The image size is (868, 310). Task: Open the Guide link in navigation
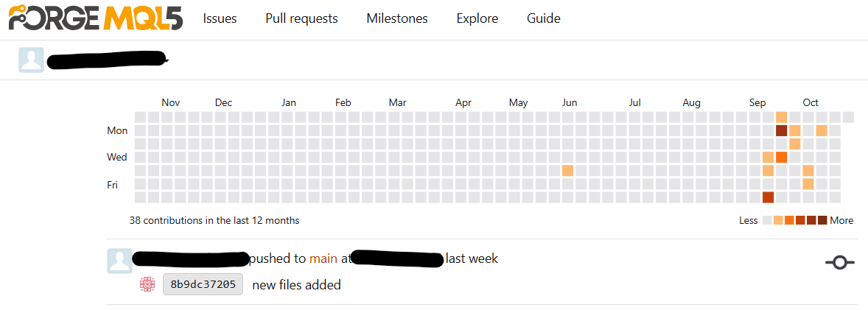coord(544,18)
